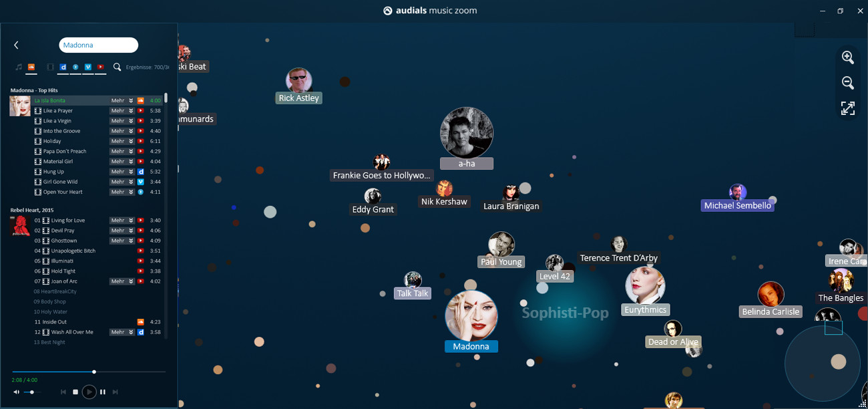Click the a-ha artist photo
The width and height of the screenshot is (868, 409).
pyautogui.click(x=467, y=133)
